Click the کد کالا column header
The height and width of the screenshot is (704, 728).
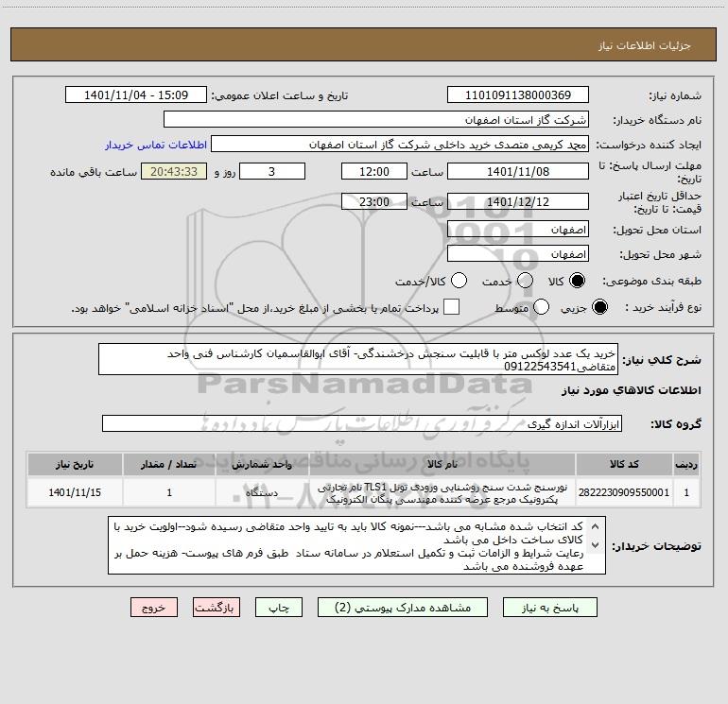(624, 464)
